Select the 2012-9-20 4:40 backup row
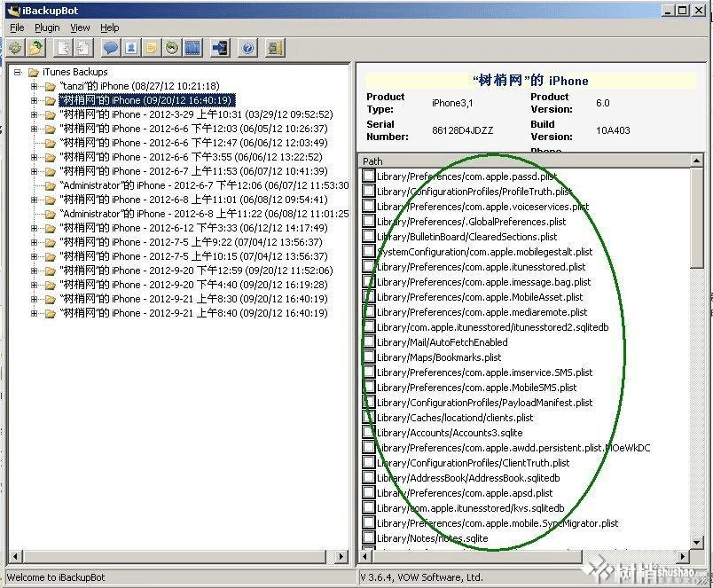 click(x=193, y=285)
